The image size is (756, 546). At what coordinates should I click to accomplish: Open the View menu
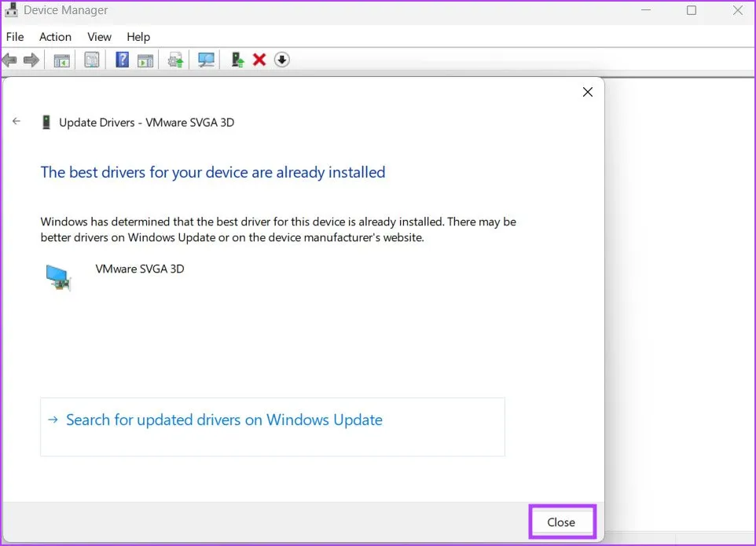(x=99, y=37)
